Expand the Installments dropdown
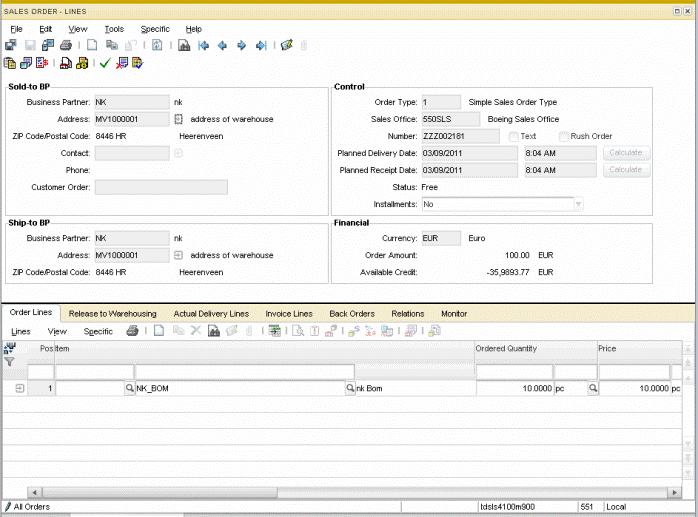This screenshot has width=698, height=517. coord(577,204)
